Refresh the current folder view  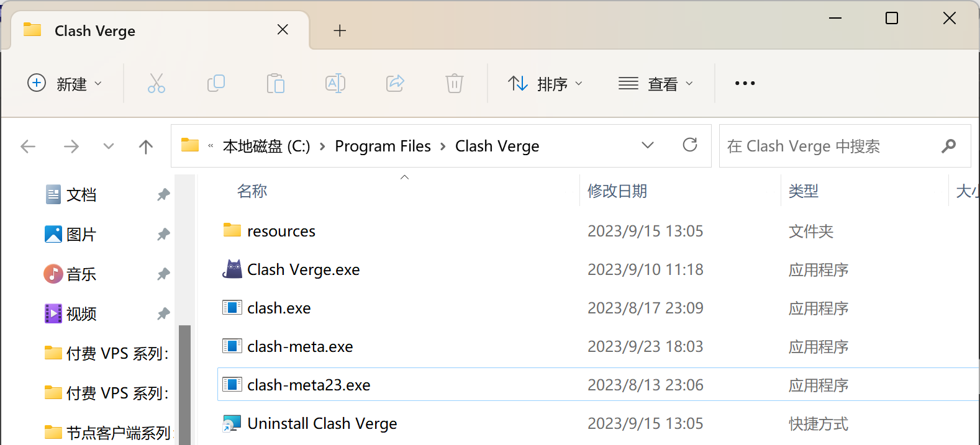(690, 145)
